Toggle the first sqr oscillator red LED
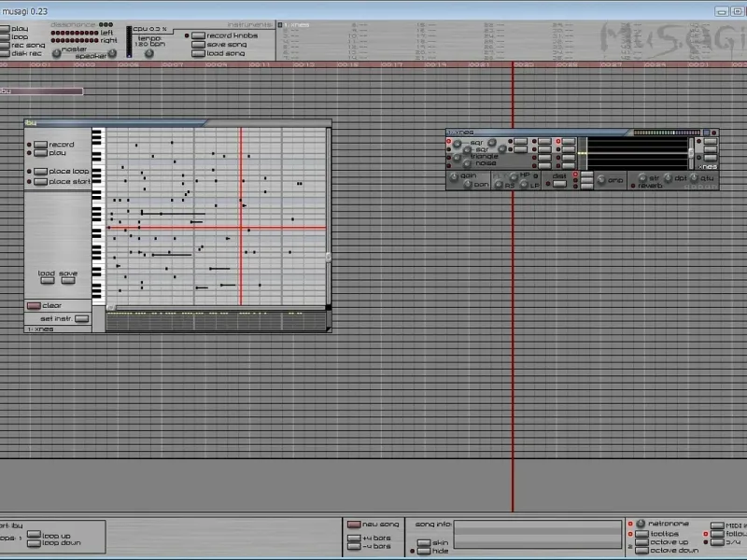Screen dimensions: 747x560 point(449,142)
